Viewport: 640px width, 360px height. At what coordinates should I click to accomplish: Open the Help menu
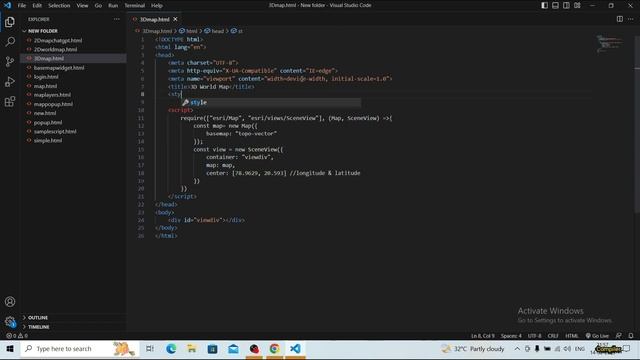tap(157, 5)
